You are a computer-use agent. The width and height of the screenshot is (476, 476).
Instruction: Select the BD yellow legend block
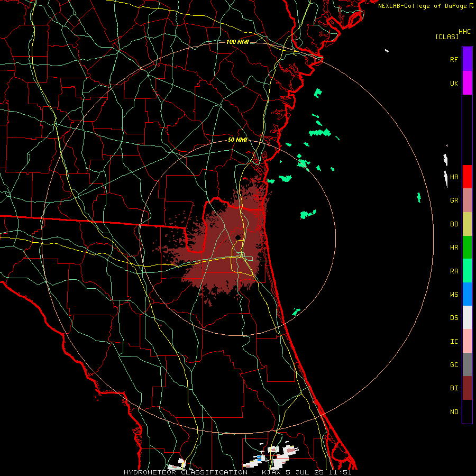click(467, 224)
